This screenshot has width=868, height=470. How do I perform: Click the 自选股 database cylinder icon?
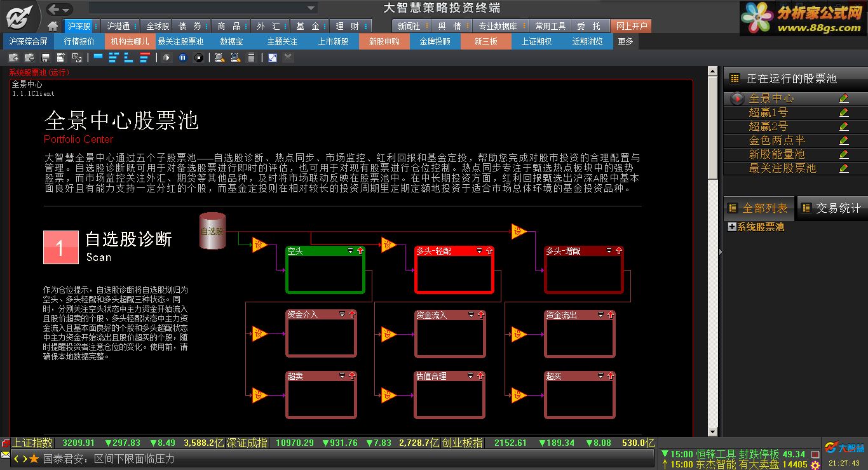(x=212, y=231)
